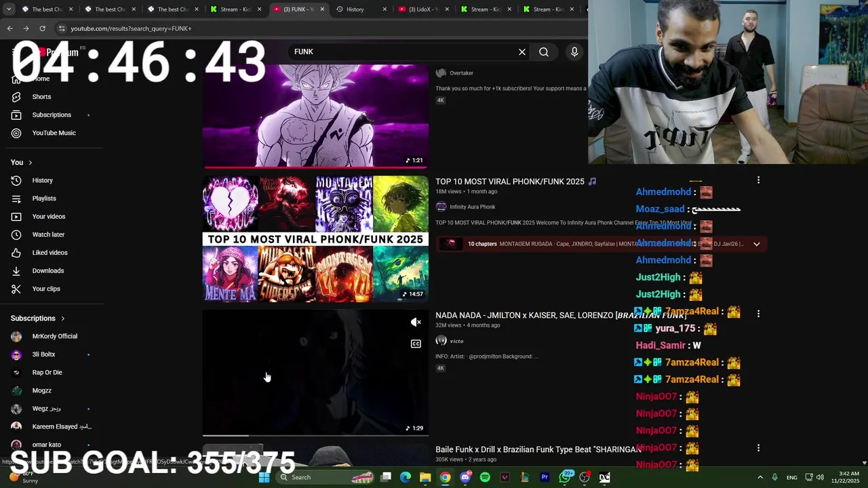The width and height of the screenshot is (868, 488).
Task: Open Kareem Elsayed channel subscription
Action: 61,427
